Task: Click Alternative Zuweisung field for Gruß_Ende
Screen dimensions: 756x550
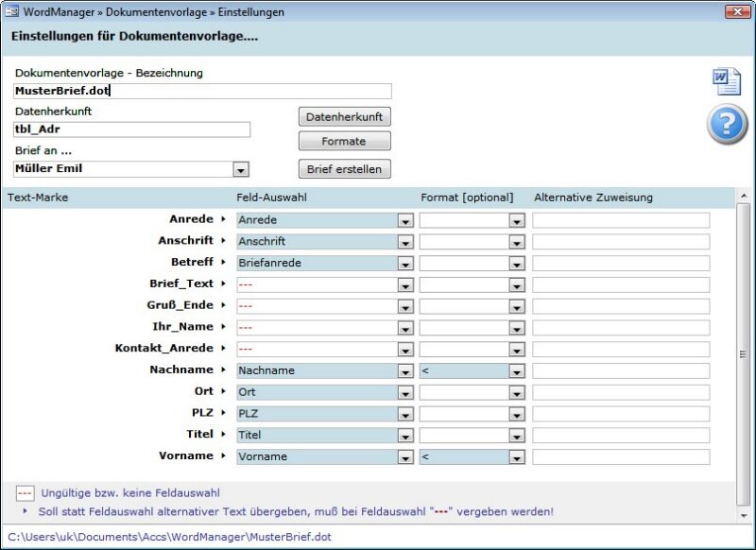Action: [621, 306]
